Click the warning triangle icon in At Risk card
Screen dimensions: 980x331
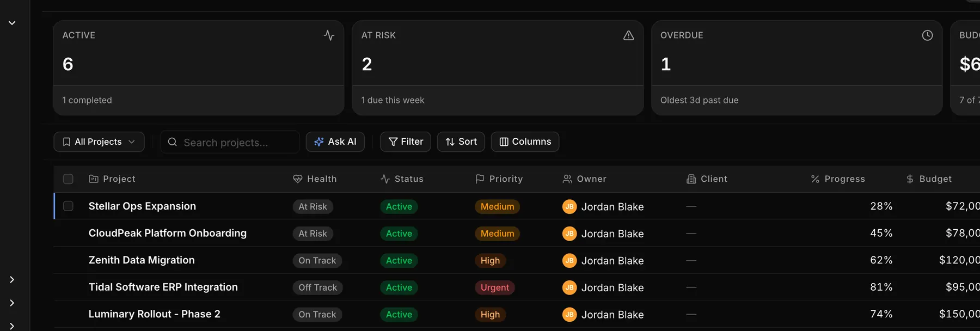pyautogui.click(x=628, y=35)
